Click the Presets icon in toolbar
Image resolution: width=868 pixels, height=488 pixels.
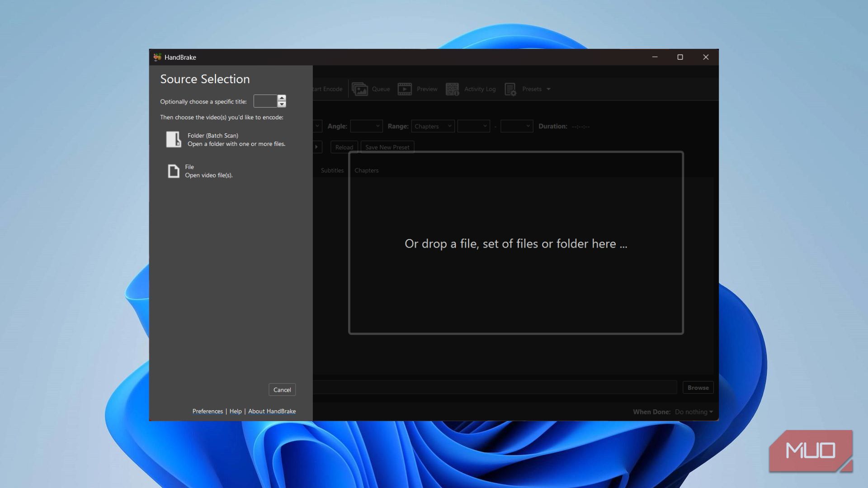coord(511,89)
